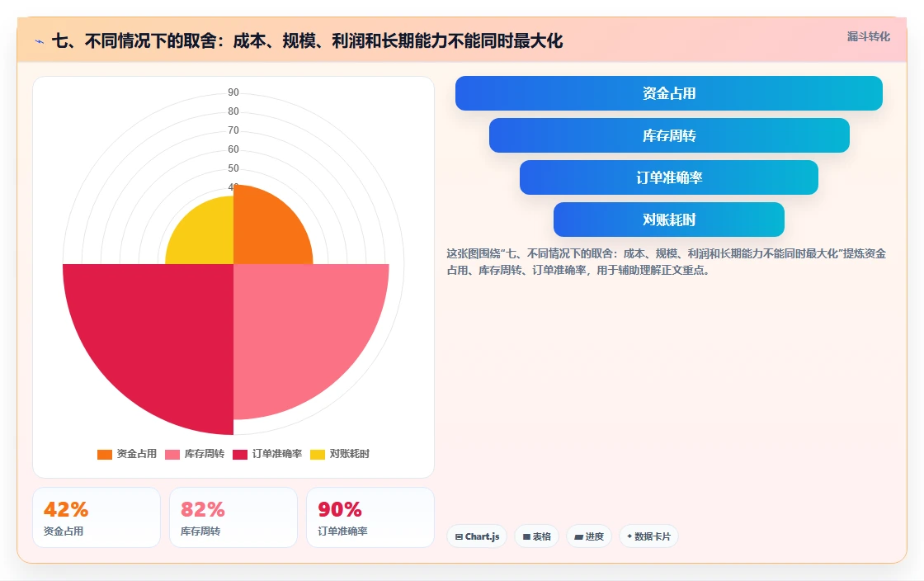Select the 资金占用 funnel bar
Viewport: 924px width, 581px height.
(669, 93)
